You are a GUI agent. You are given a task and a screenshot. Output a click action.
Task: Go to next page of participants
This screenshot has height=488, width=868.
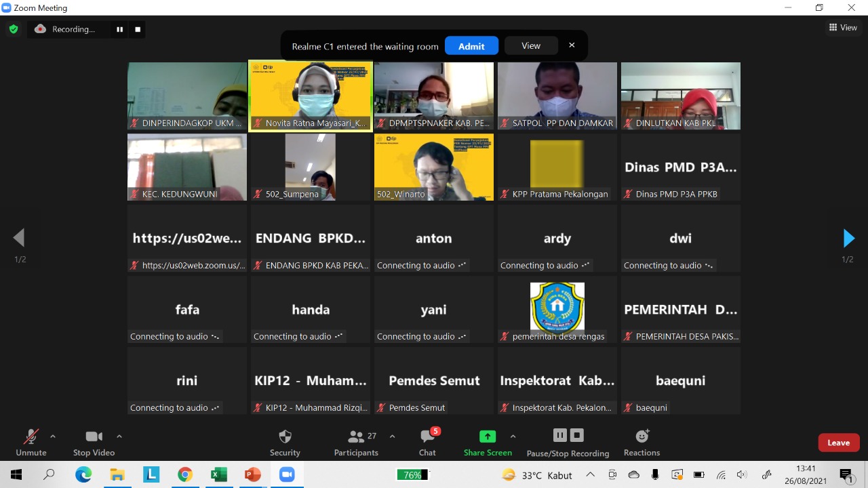tap(848, 238)
